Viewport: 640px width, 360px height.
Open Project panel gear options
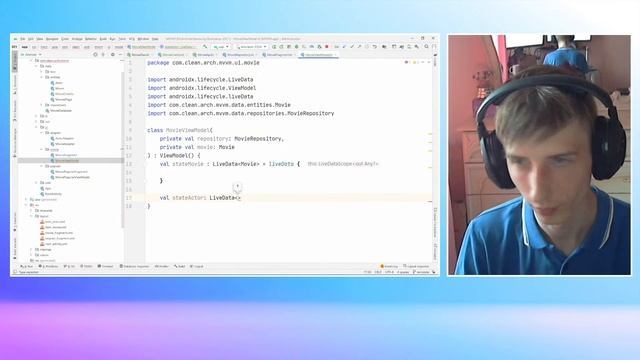(113, 55)
